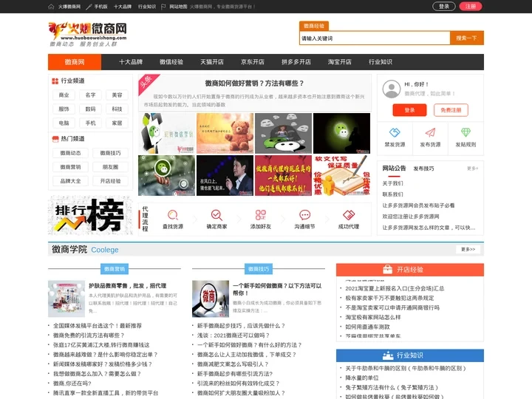
Task: Click 添加好友 QR icon
Action: pos(261,215)
